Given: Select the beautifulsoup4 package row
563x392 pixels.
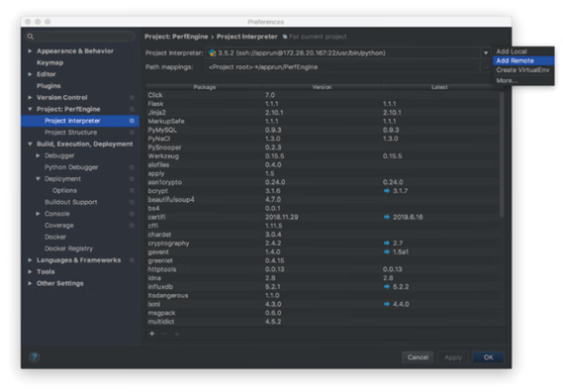Looking at the screenshot, I should pyautogui.click(x=323, y=199).
